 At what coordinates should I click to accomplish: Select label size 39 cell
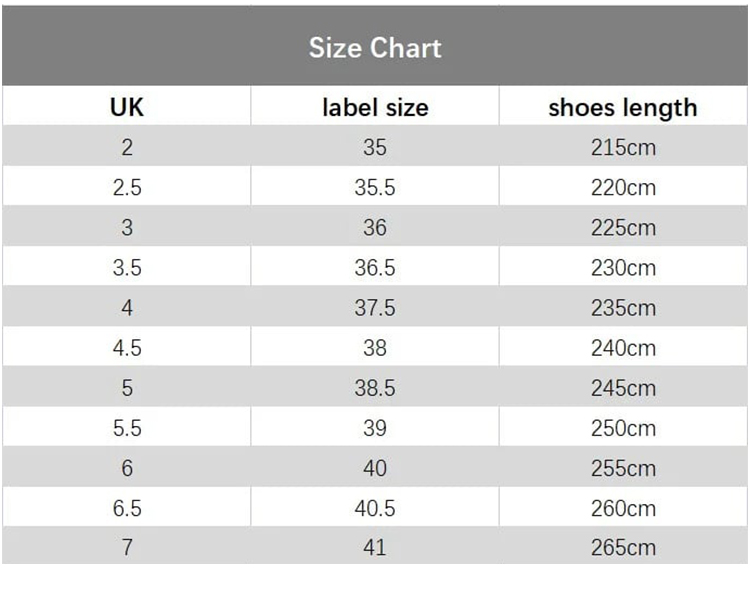pos(375,427)
